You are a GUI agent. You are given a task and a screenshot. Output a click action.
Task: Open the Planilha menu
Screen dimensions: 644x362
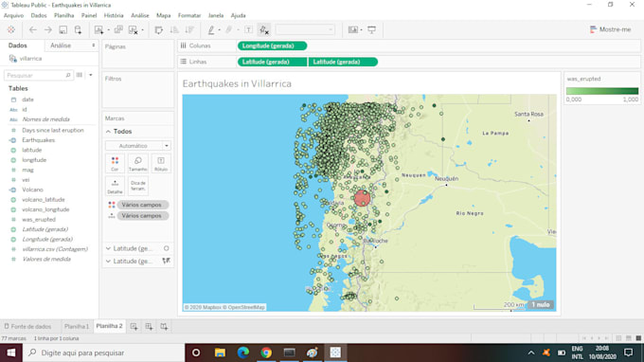(64, 15)
